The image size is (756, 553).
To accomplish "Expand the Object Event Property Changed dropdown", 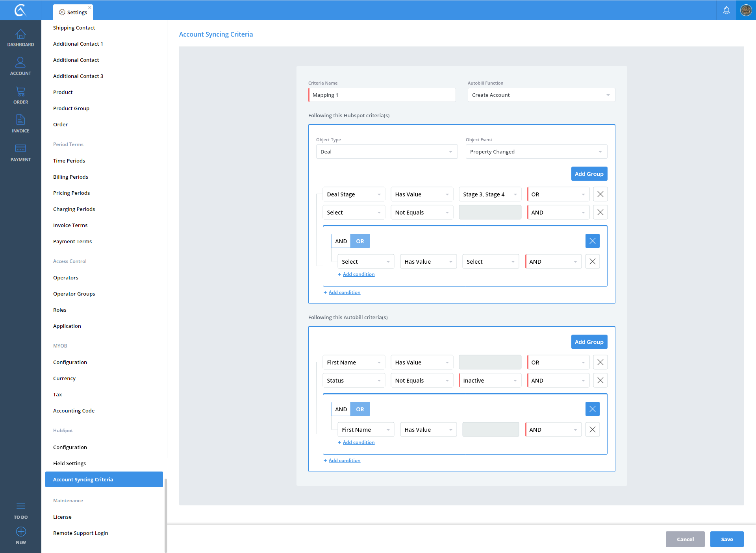I will pyautogui.click(x=536, y=152).
